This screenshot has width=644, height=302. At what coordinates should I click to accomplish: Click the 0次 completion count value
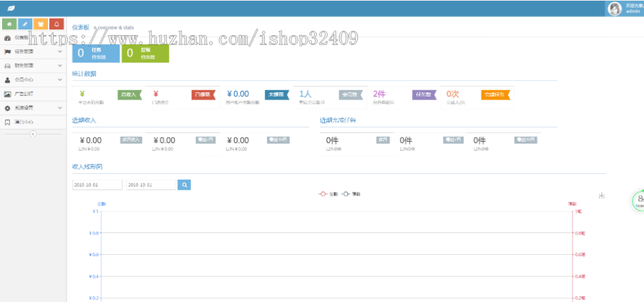[x=453, y=94]
